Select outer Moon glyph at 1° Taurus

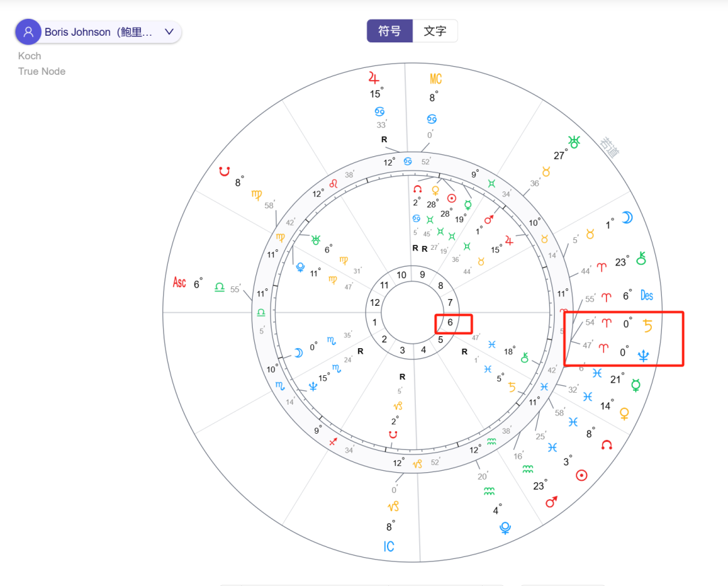[628, 217]
